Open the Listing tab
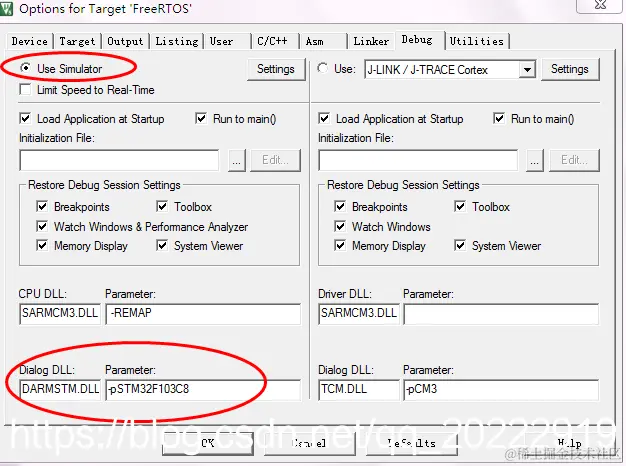The width and height of the screenshot is (626, 466). click(176, 42)
